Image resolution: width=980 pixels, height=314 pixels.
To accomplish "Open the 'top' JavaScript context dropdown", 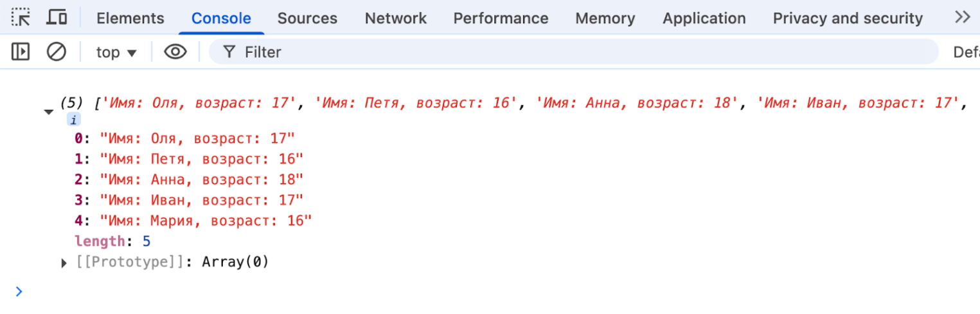I will (x=116, y=52).
